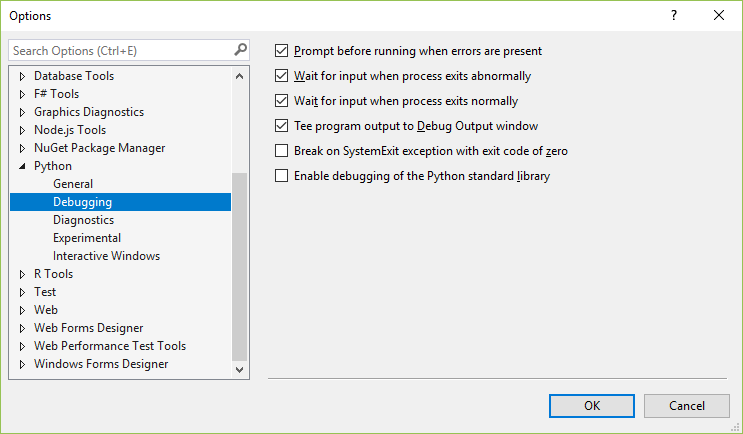Screen dimensions: 743x434
Task: Focus the Search Options input field
Action: [x=120, y=50]
